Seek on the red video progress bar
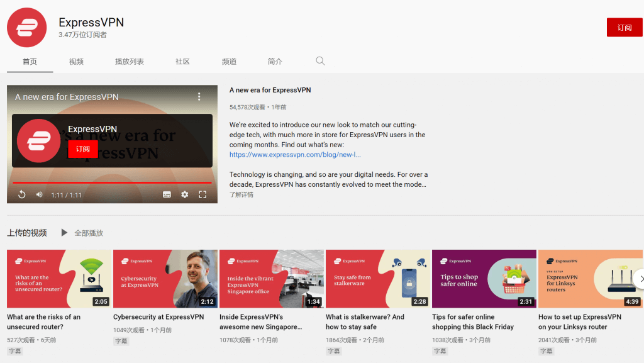Image resolution: width=644 pixels, height=363 pixels. (x=112, y=182)
